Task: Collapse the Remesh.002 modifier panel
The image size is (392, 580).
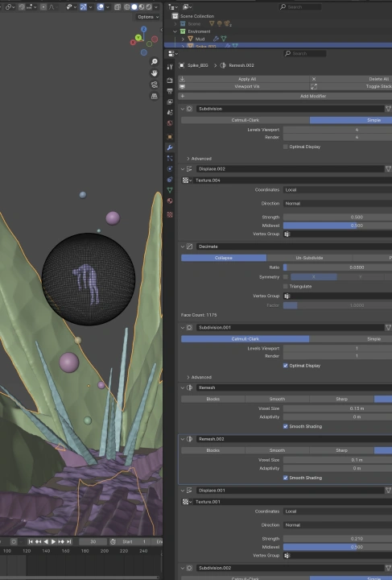Action: [x=183, y=439]
